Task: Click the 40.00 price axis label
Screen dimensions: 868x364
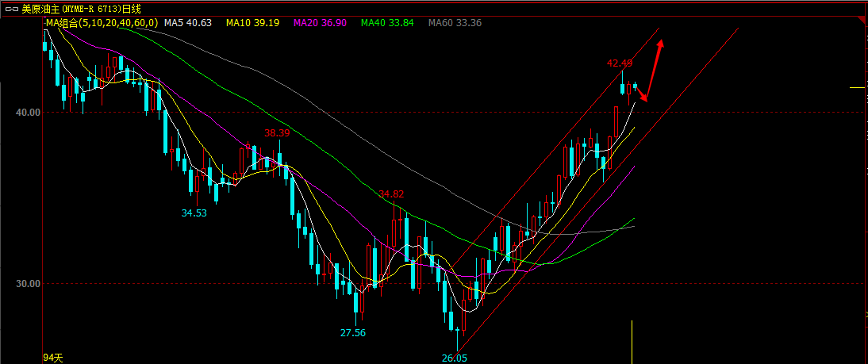Action: coord(28,113)
